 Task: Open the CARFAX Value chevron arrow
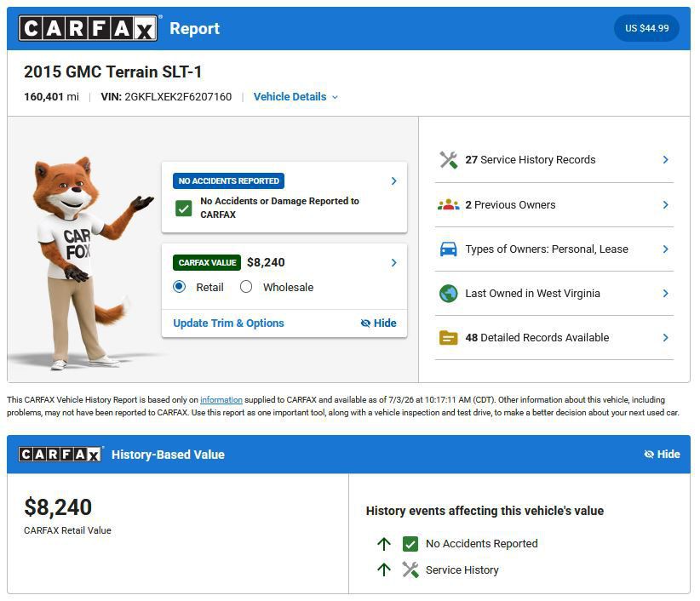[393, 262]
